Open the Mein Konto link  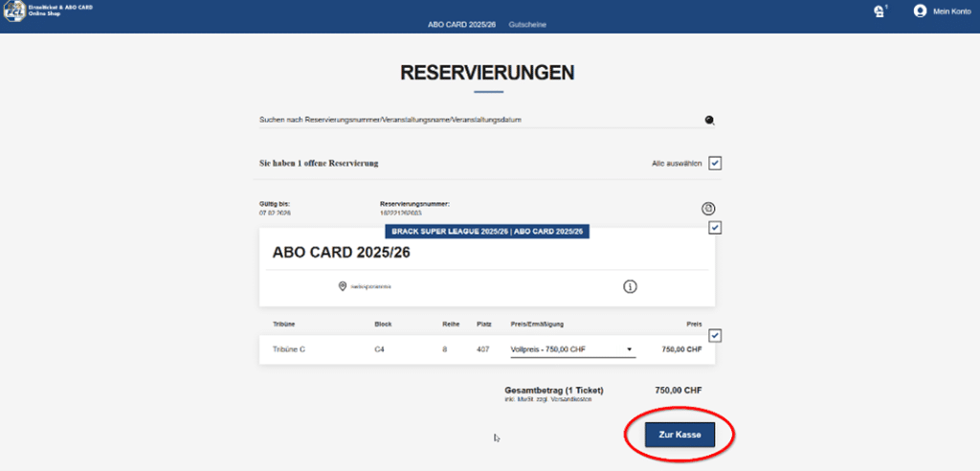tap(952, 11)
